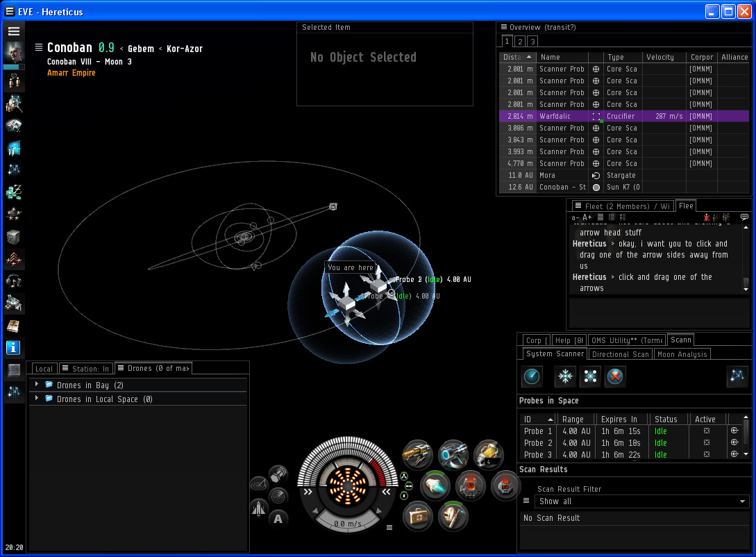The height and width of the screenshot is (557, 756).
Task: Toggle Active checkbox for Probe 2
Action: pos(706,442)
